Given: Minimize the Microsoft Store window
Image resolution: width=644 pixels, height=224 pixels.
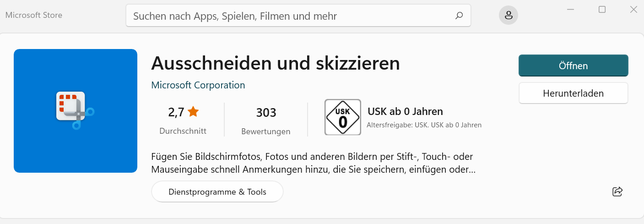Looking at the screenshot, I should pyautogui.click(x=571, y=9).
